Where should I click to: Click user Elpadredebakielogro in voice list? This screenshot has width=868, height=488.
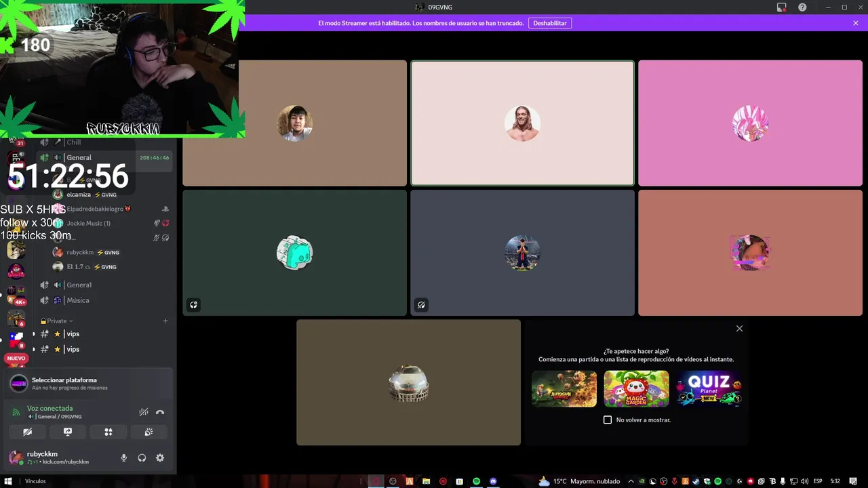(x=112, y=209)
